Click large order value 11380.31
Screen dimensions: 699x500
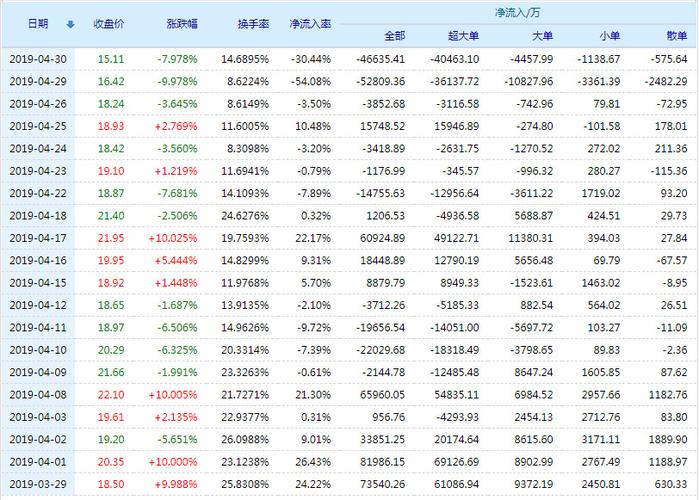[x=531, y=238]
